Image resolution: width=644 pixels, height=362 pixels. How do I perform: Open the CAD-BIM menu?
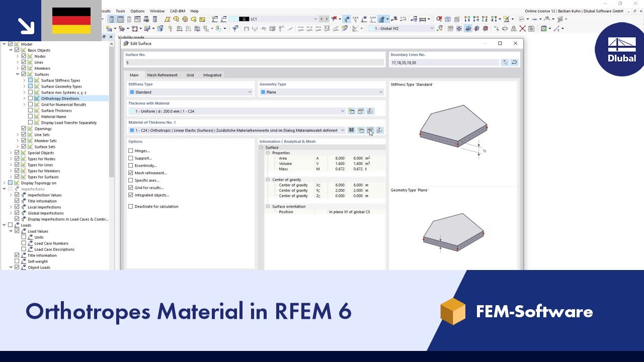coord(178,11)
